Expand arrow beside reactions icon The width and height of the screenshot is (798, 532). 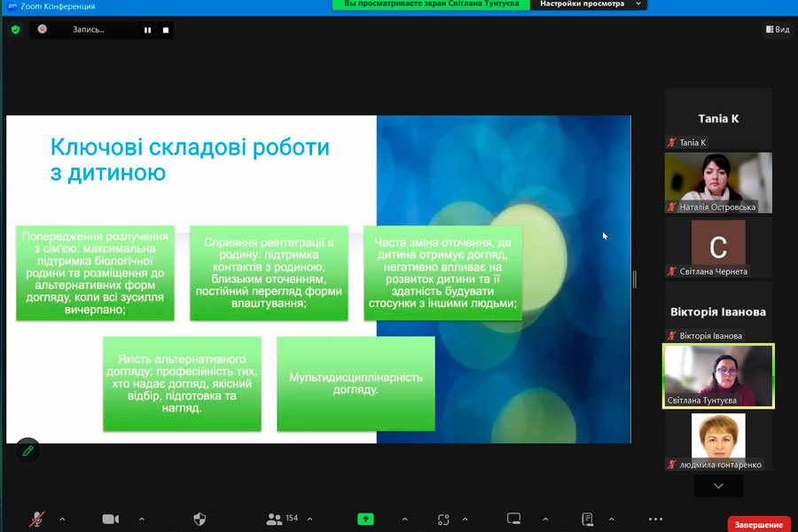click(x=465, y=520)
